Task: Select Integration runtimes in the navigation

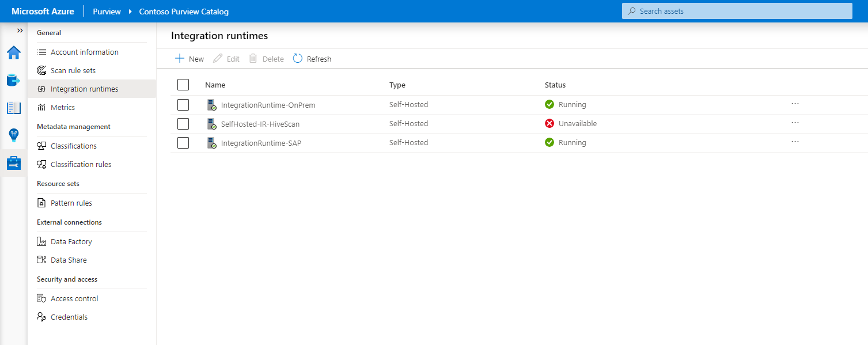Action: tap(84, 88)
